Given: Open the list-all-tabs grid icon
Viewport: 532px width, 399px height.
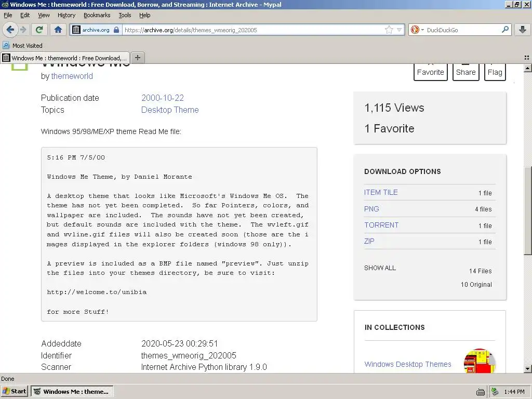Looking at the screenshot, I should click(x=527, y=58).
